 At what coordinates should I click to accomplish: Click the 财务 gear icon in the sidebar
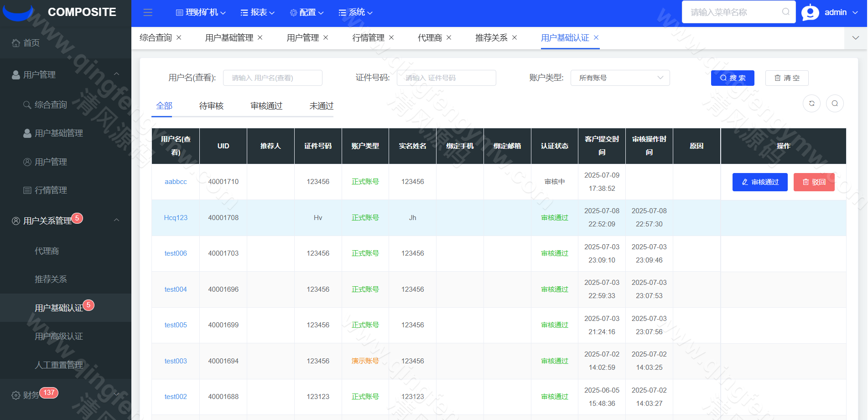pos(15,394)
